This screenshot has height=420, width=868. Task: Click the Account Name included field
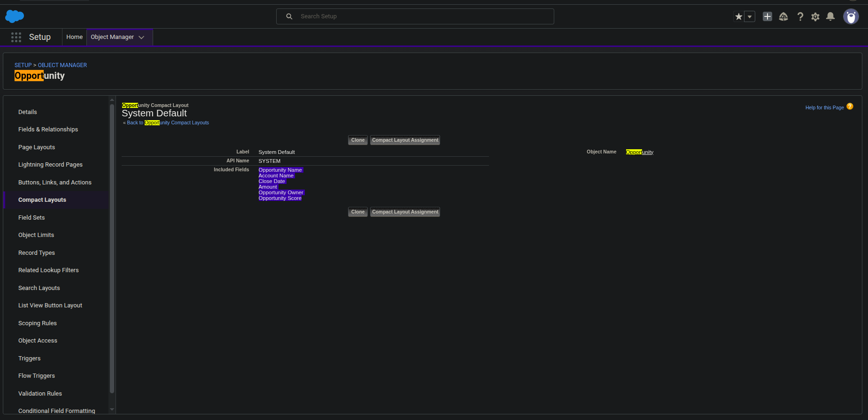coord(276,176)
